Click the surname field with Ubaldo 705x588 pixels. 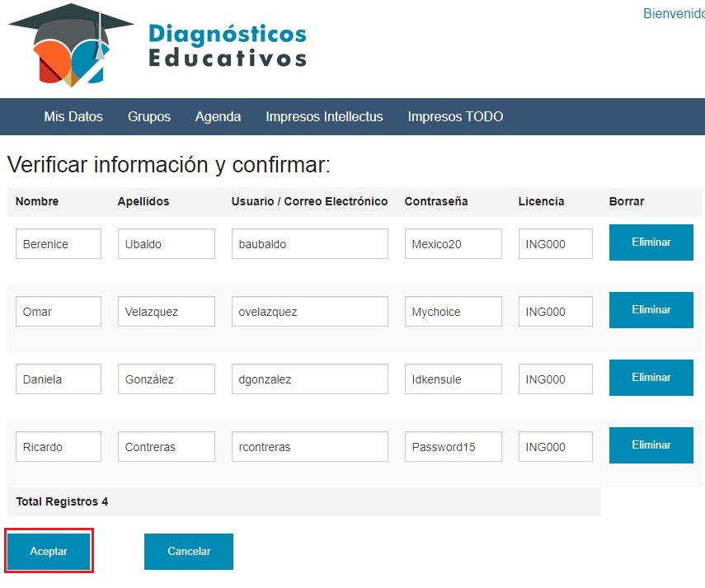pos(167,243)
